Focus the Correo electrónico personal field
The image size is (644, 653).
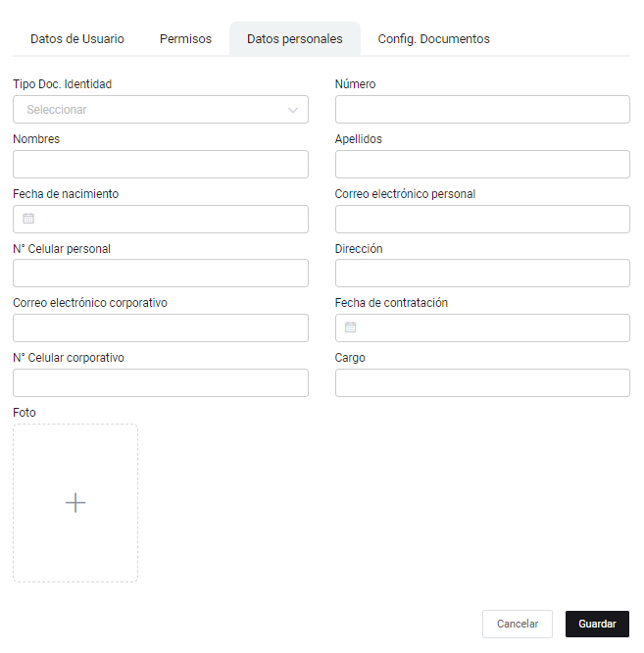coord(482,220)
